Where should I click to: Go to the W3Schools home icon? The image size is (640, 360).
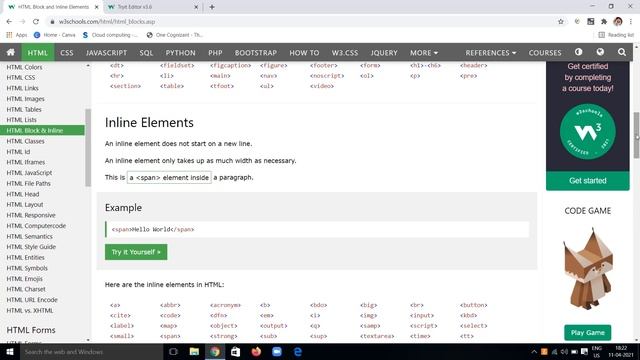(x=11, y=52)
